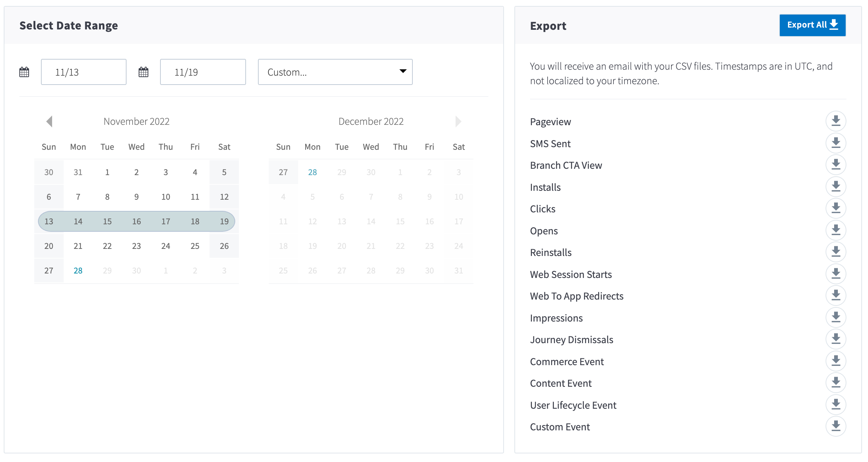Click the 11/19 end date input
This screenshot has width=868, height=462.
coord(203,72)
